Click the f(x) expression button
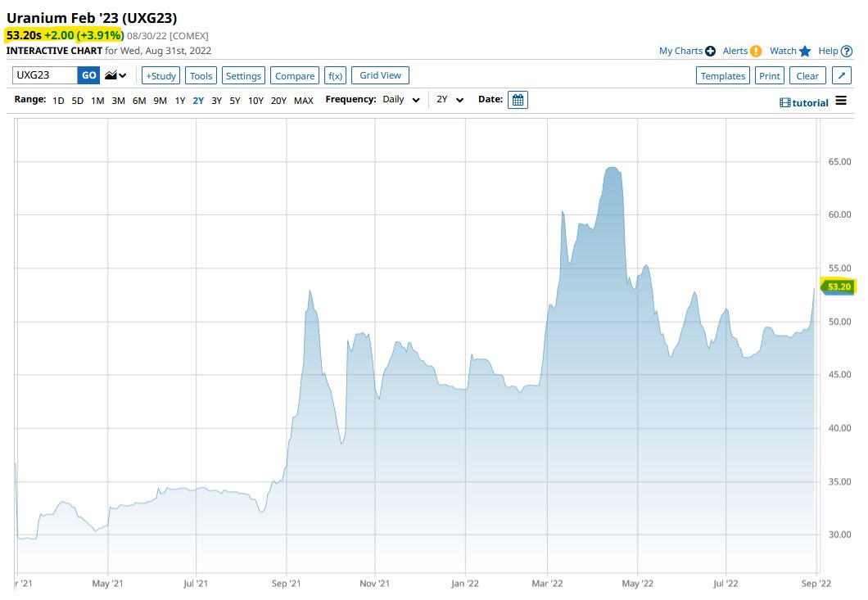Viewport: 868px width, 600px height. pyautogui.click(x=336, y=75)
